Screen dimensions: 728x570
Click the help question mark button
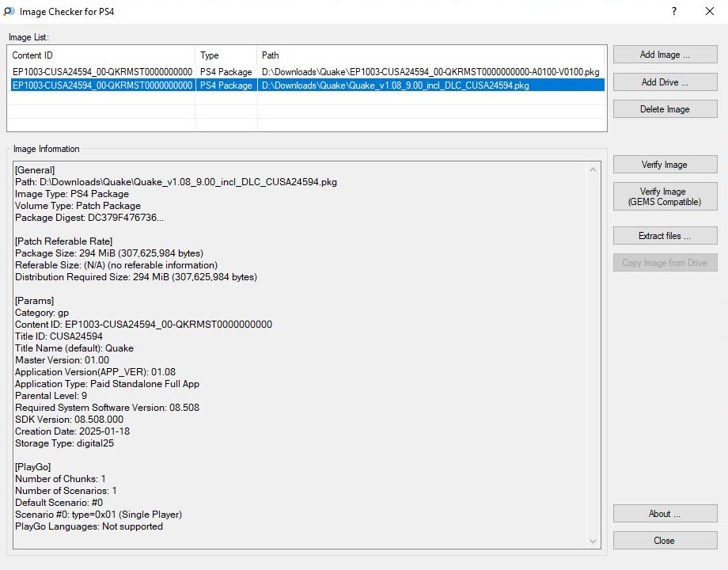tap(673, 11)
